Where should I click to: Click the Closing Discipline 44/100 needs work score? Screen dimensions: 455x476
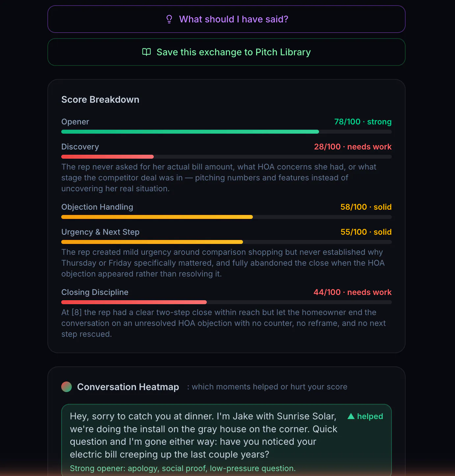[x=353, y=292]
